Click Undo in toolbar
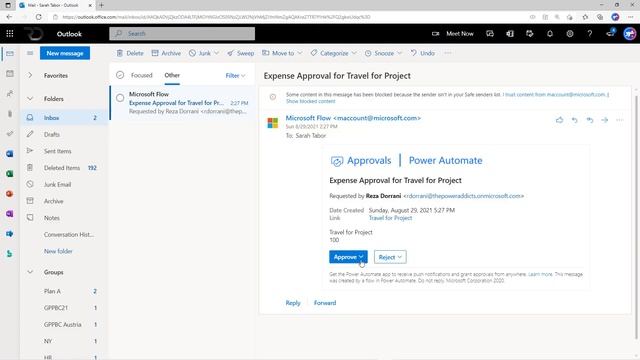 pos(422,53)
